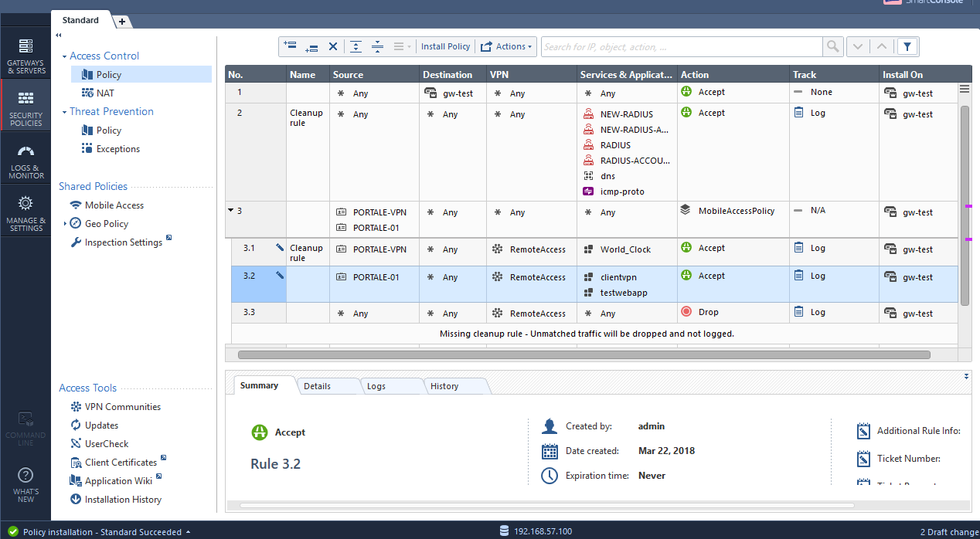This screenshot has width=980, height=539.
Task: Open Installation History
Action: [x=123, y=499]
